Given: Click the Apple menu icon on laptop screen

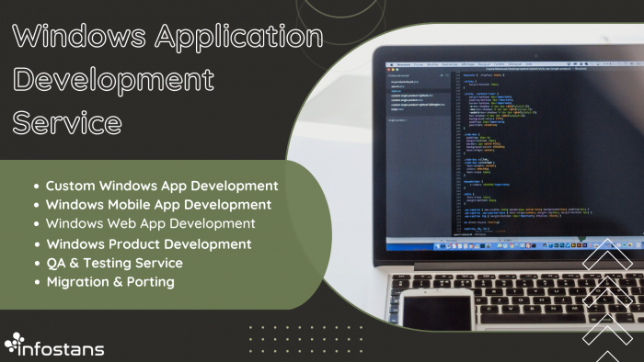Looking at the screenshot, I should point(391,64).
